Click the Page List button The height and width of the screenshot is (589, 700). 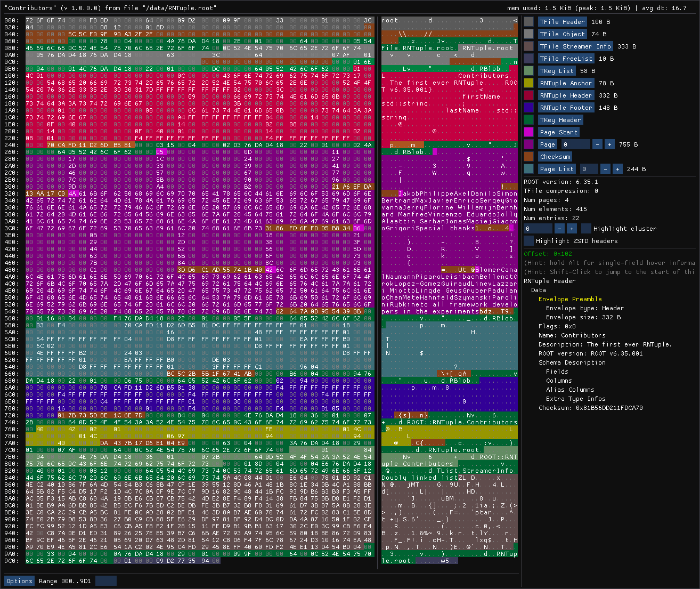coord(557,169)
